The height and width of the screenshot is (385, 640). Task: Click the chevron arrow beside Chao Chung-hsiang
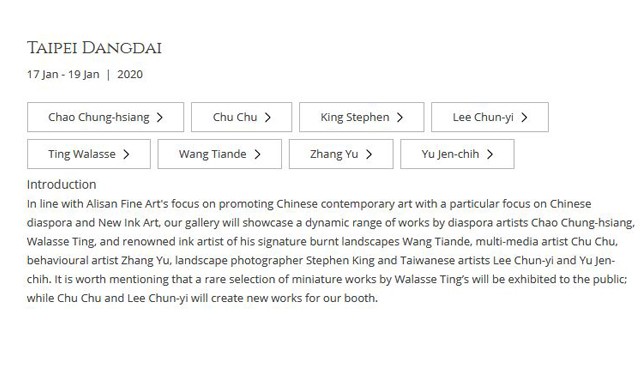click(160, 118)
